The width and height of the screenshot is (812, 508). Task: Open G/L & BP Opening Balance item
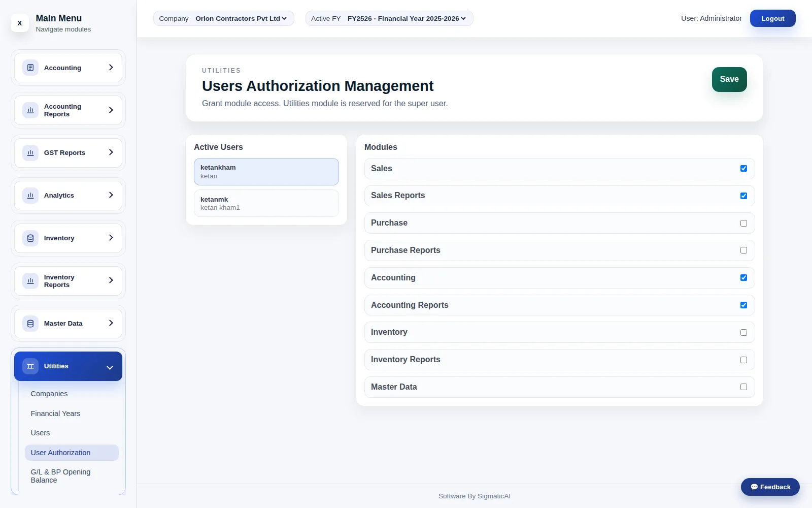click(72, 476)
